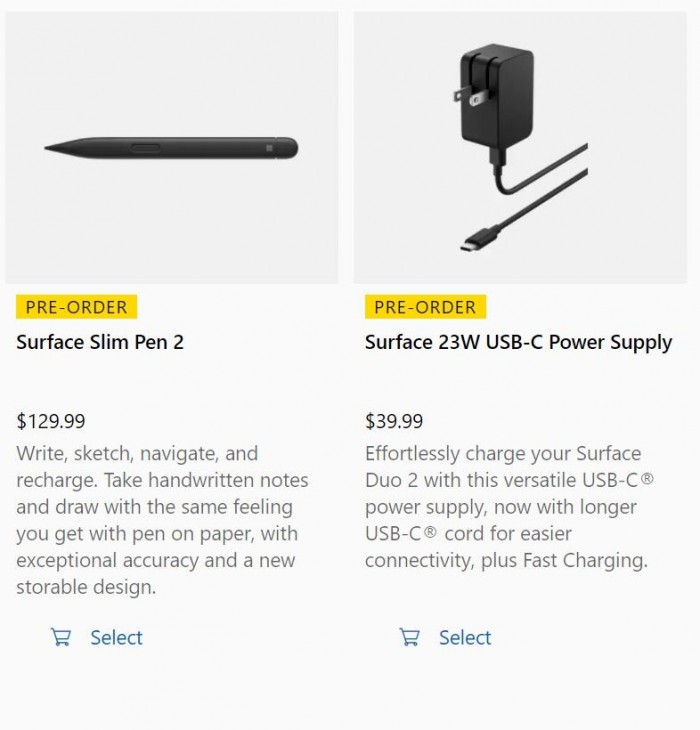
Task: Click the Select link for the 23W Power Supply
Action: (465, 637)
